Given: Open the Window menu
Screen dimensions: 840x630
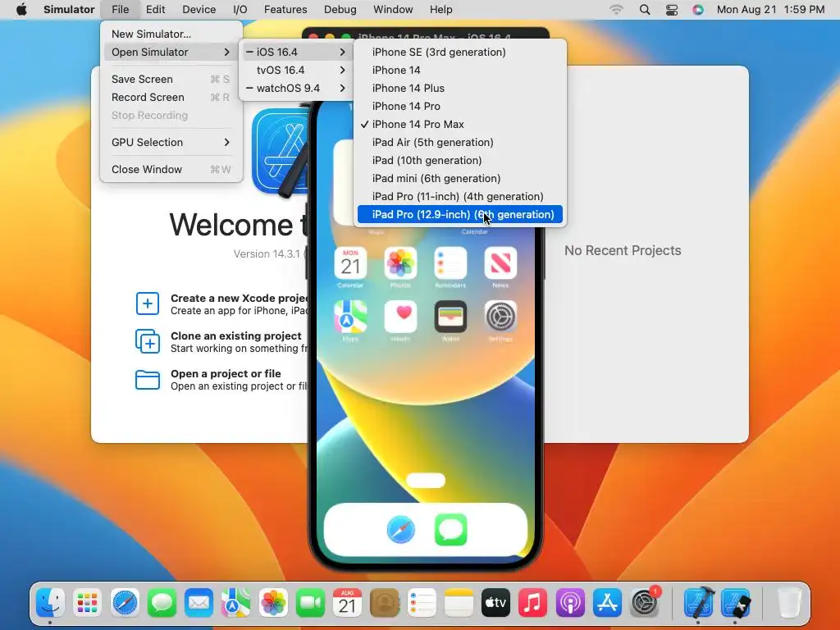Looking at the screenshot, I should click(x=393, y=10).
